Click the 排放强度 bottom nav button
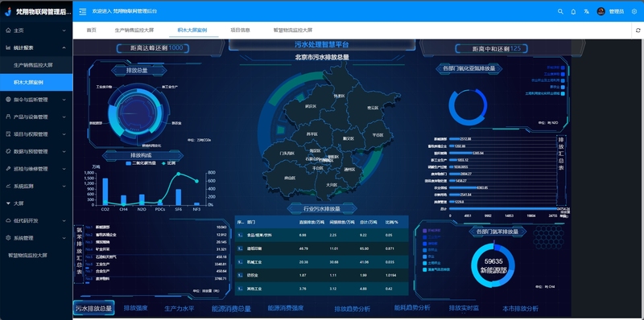The width and height of the screenshot is (644, 320). click(135, 308)
